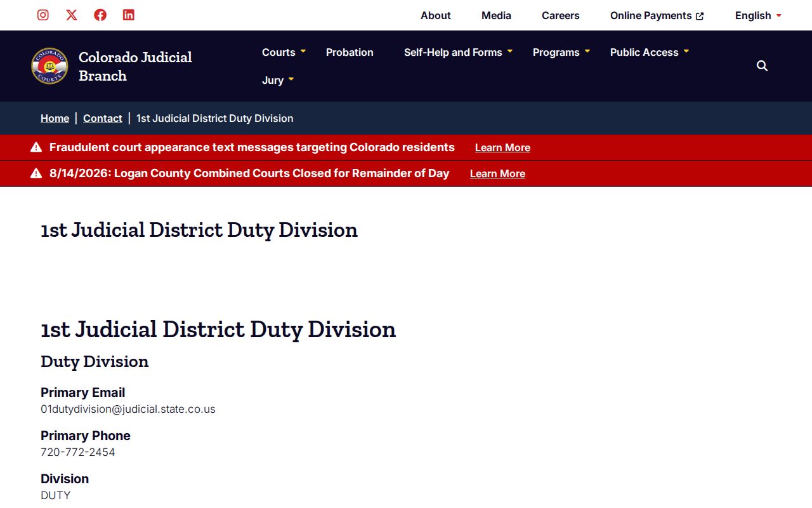This screenshot has height=508, width=812.
Task: Click phone number 720-772-2454
Action: [78, 452]
